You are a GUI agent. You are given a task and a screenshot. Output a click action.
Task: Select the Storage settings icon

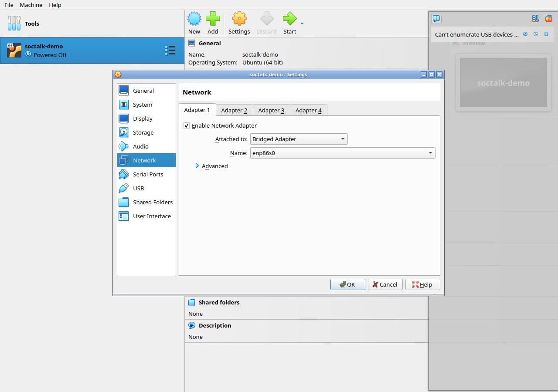point(124,132)
